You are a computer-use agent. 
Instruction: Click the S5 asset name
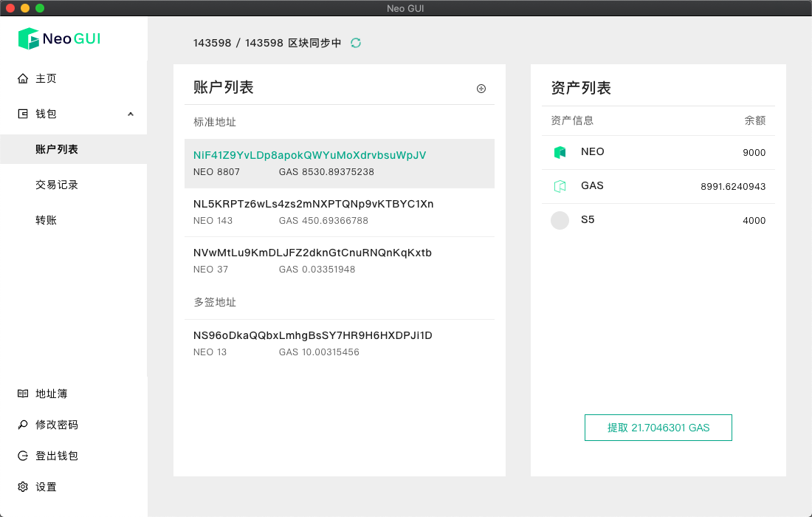[588, 219]
